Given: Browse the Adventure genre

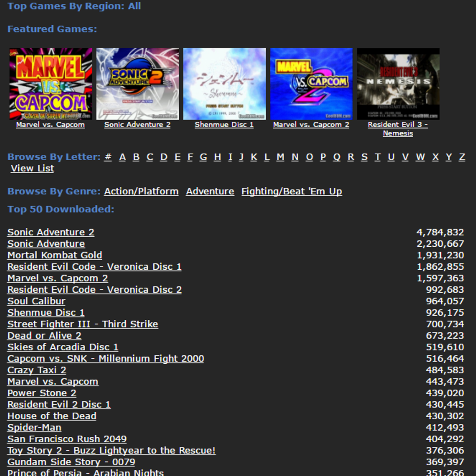Looking at the screenshot, I should (210, 192).
